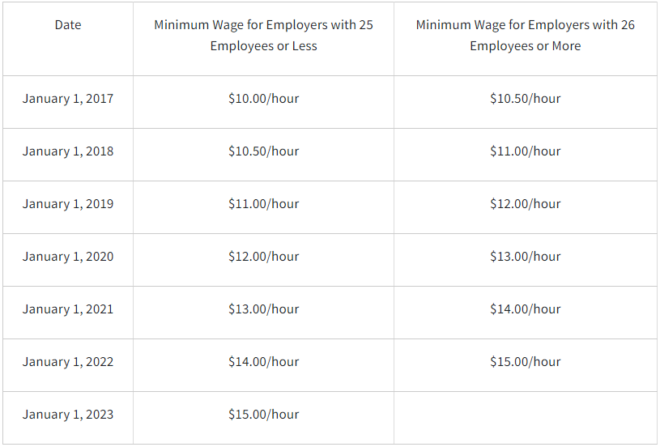Select the January 1, 2022 date cell
The image size is (660, 447).
click(x=68, y=362)
